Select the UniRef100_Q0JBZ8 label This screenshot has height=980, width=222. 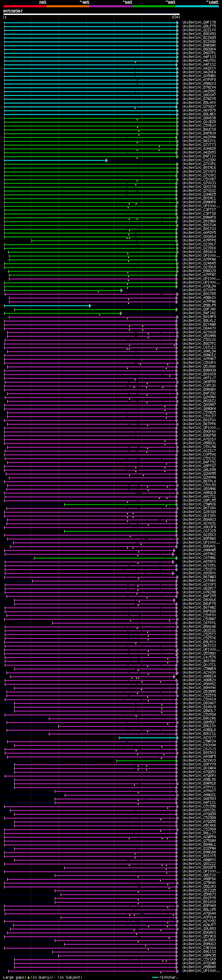[199, 122]
